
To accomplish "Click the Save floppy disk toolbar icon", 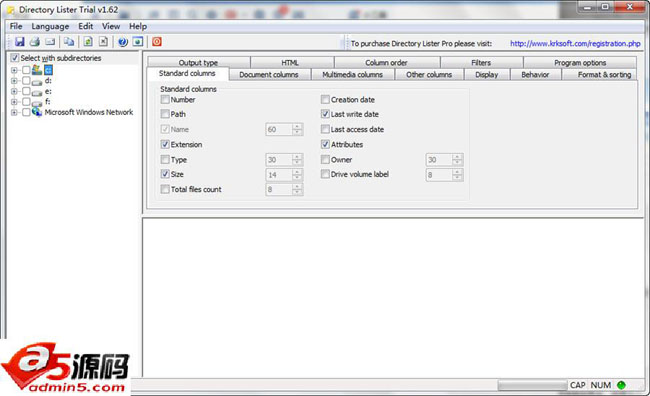I will (x=19, y=42).
